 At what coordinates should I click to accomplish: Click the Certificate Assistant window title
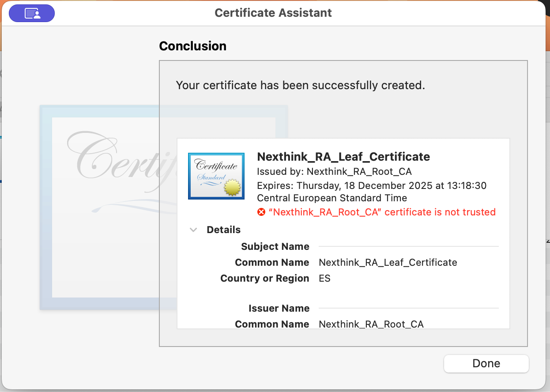click(x=273, y=13)
